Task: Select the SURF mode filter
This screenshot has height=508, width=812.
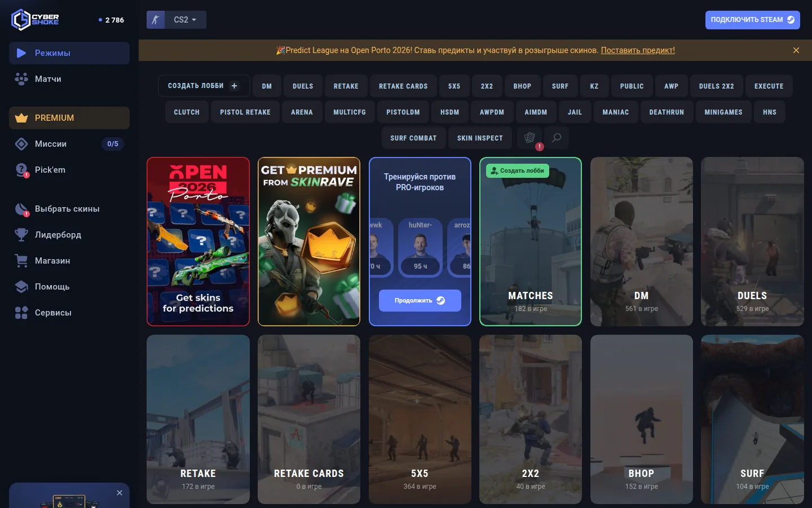Action: click(561, 86)
